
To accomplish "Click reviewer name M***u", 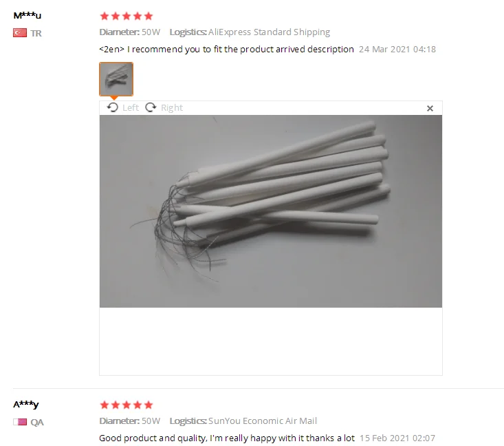I will 28,15.
